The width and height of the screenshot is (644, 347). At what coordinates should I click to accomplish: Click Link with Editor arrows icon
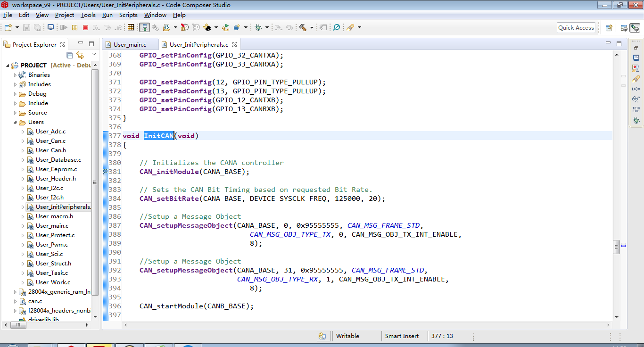pyautogui.click(x=80, y=55)
